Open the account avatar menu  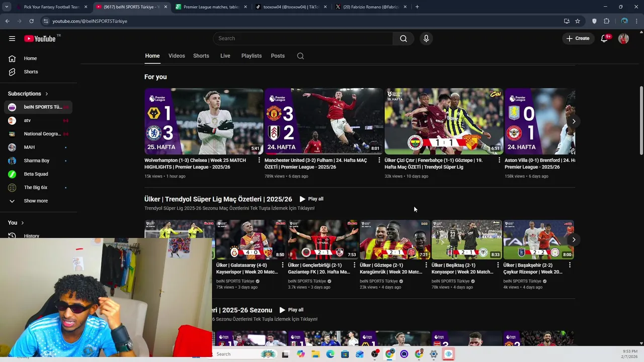[x=623, y=38]
